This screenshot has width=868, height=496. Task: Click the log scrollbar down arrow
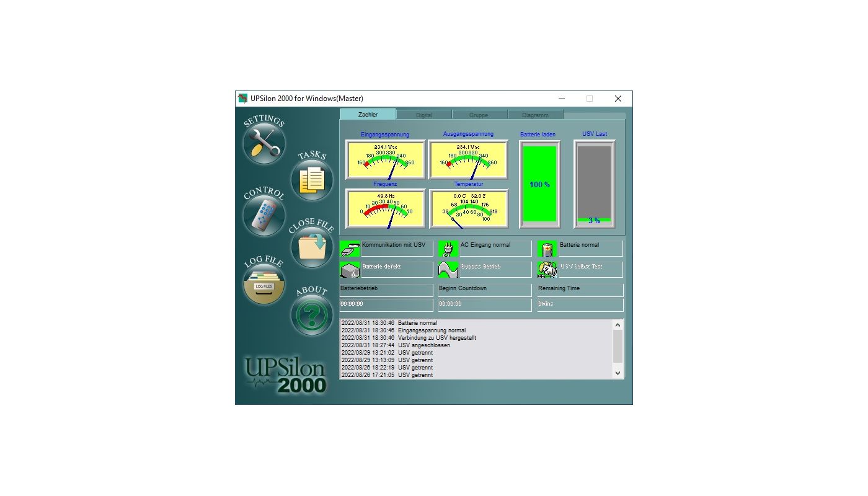(618, 373)
